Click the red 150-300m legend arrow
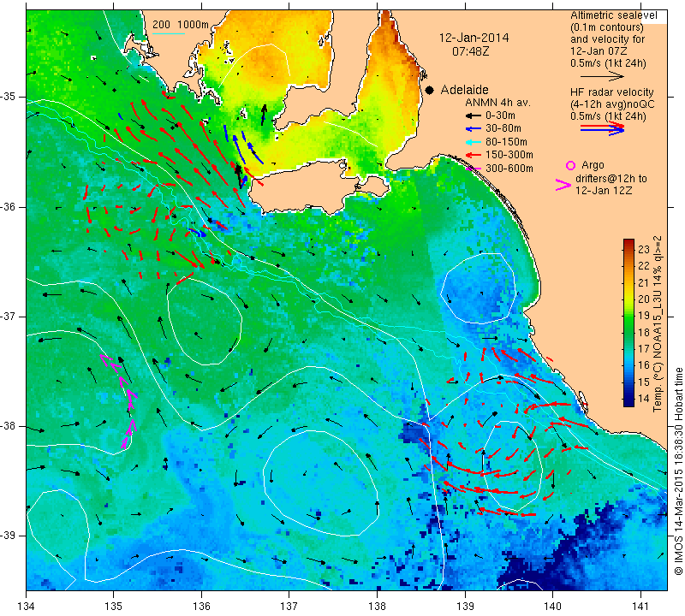Viewport: 685px width, 616px height. (473, 155)
